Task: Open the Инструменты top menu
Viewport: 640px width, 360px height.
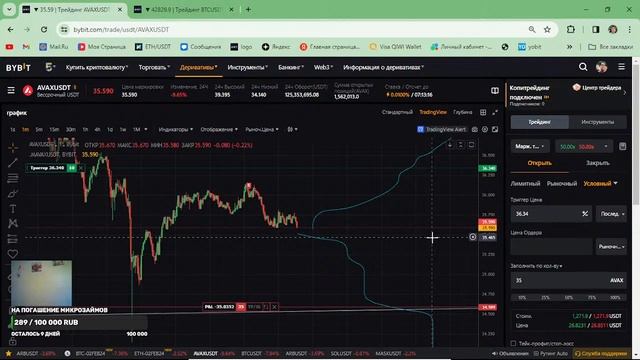Action: (247, 67)
